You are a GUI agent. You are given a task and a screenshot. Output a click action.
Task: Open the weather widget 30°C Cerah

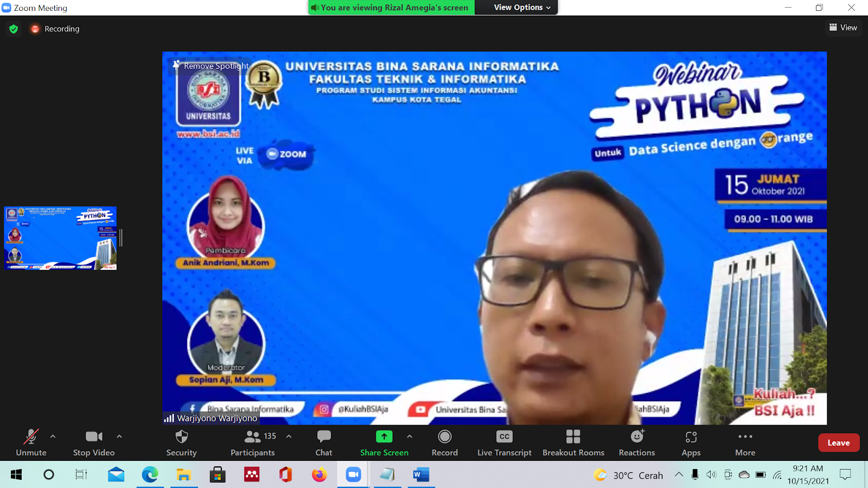(628, 475)
